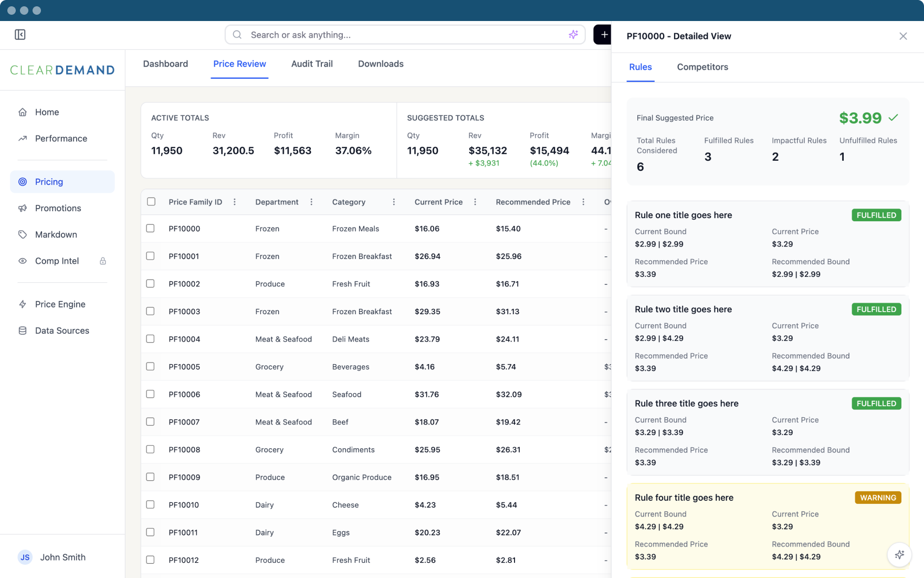Click the Comp Intel lock icon
This screenshot has width=924, height=578.
[103, 261]
